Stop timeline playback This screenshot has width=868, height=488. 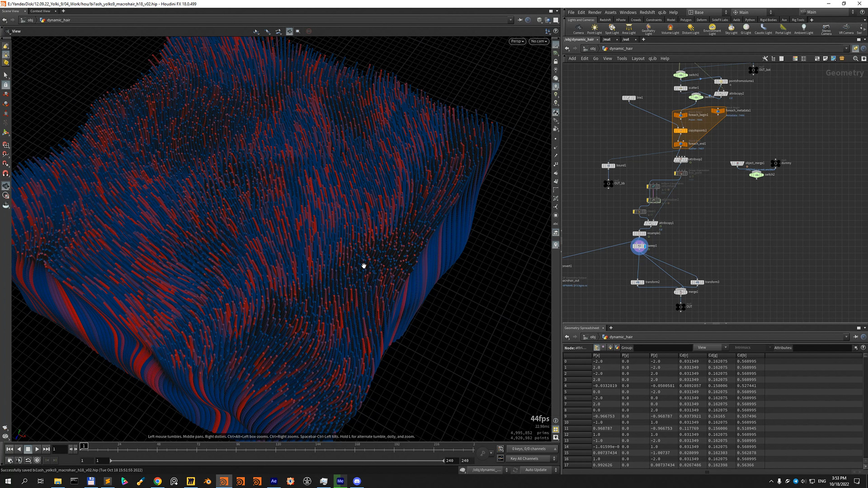pyautogui.click(x=28, y=449)
